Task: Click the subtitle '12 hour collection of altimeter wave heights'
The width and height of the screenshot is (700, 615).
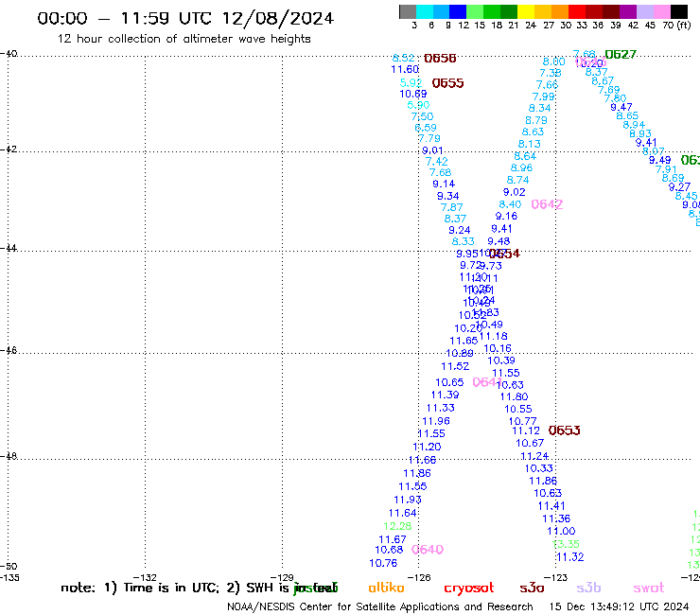Action: tap(184, 39)
